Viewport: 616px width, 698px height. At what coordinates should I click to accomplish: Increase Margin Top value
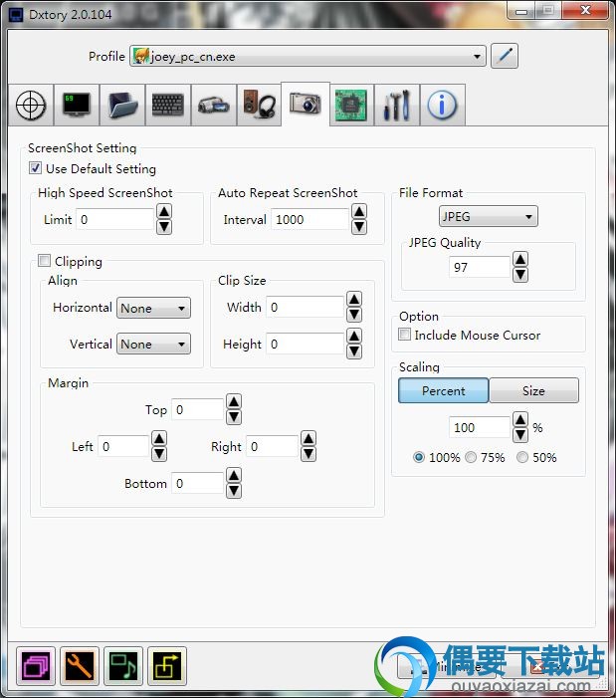pos(234,401)
